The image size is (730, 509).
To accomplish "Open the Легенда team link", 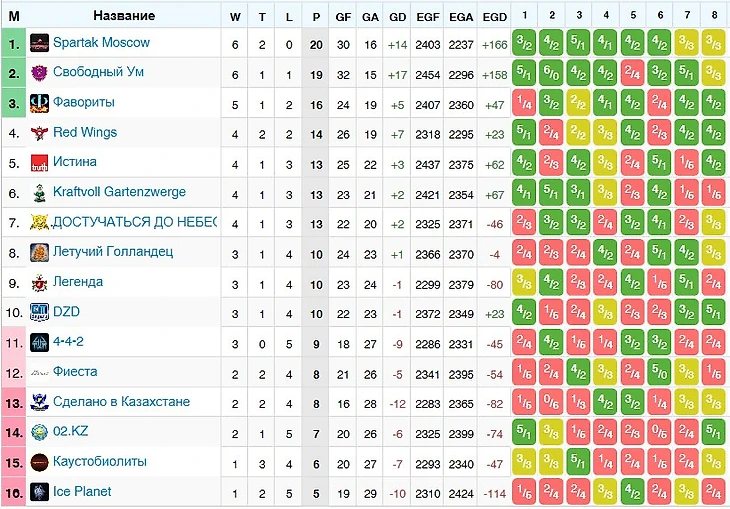I will (78, 282).
